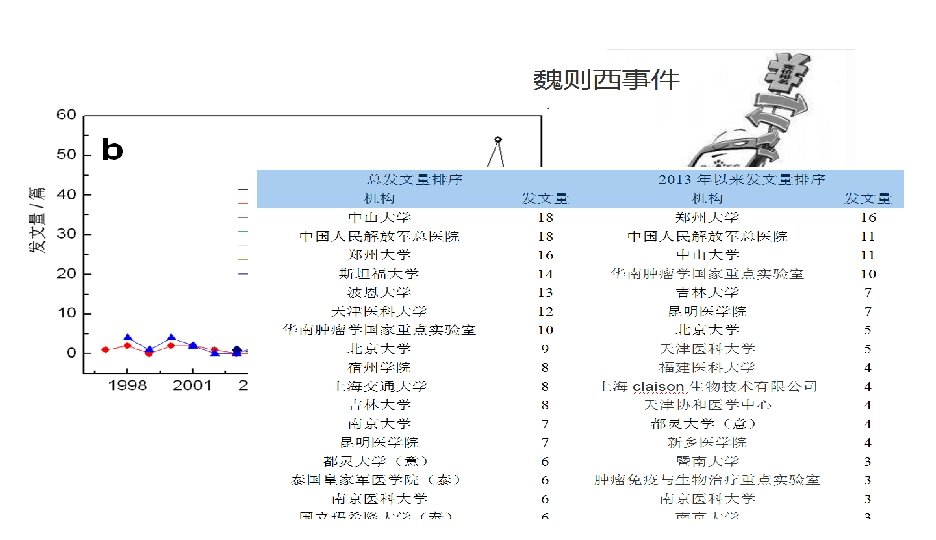Click 上海交通大学 row
Viewport: 936px width, 540px height.
[381, 386]
